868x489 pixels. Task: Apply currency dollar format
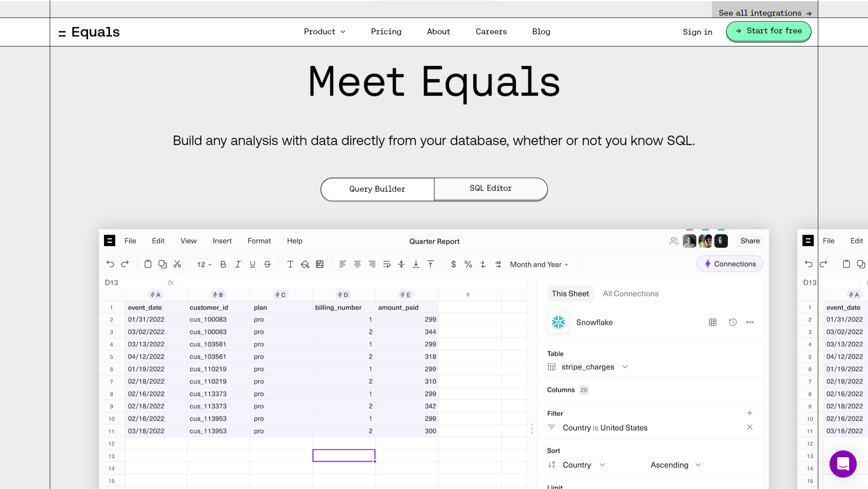(453, 264)
